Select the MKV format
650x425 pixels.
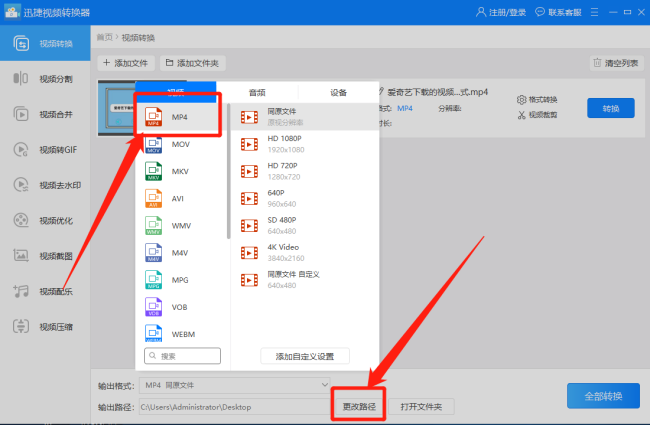point(180,171)
